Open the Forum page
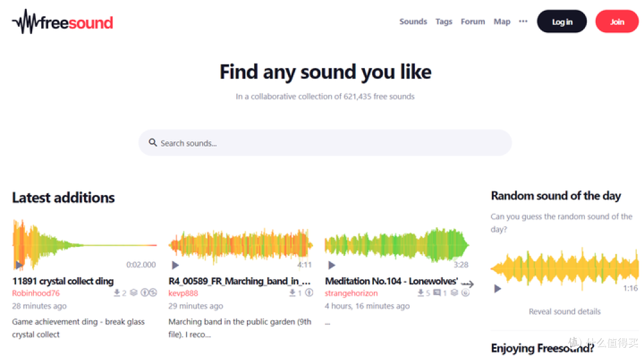This screenshot has width=644, height=356. pos(473,21)
